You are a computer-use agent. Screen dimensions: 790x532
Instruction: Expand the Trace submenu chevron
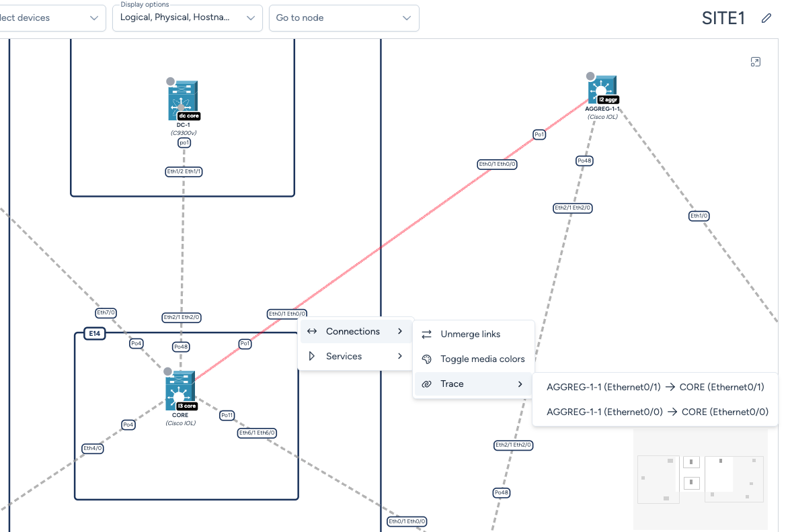tap(520, 384)
